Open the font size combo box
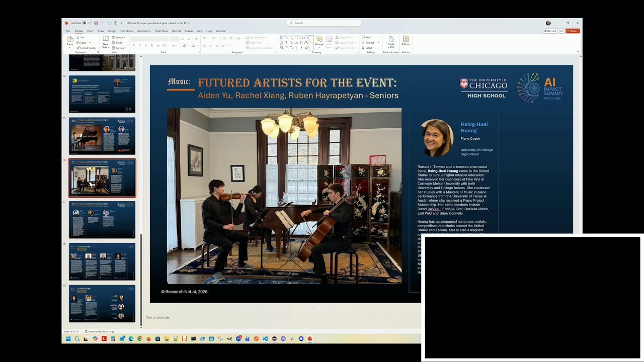Screen dimensions: 644x362 175,39
